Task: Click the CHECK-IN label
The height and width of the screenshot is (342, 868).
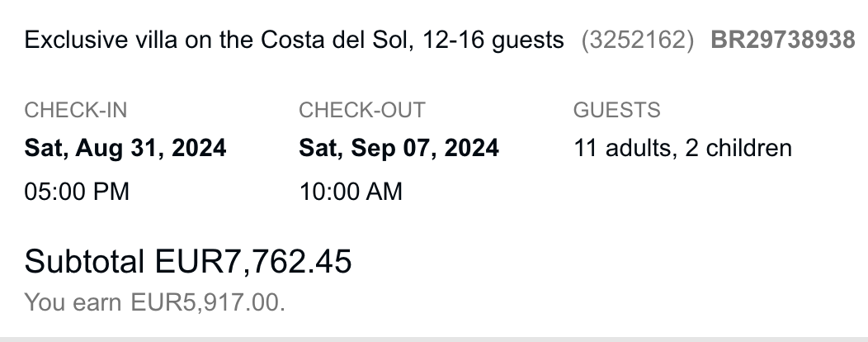Action: point(76,110)
